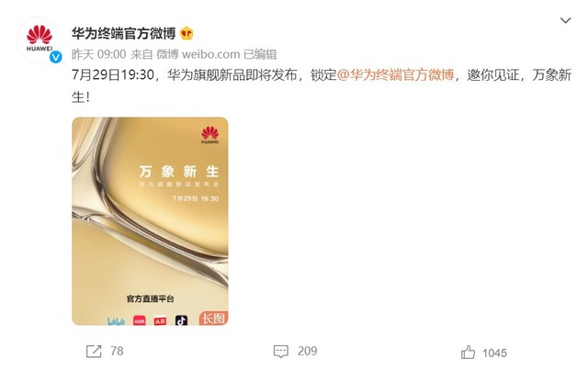Click the blue verified badge on avatar
Viewport: 588px width, 370px height.
coord(56,57)
